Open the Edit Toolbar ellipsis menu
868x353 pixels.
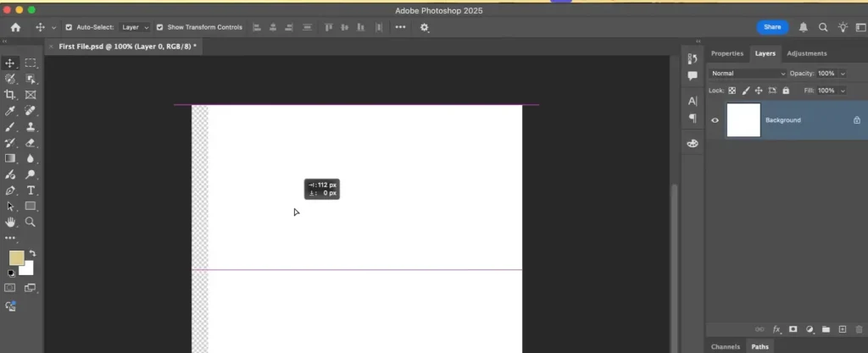pos(10,238)
